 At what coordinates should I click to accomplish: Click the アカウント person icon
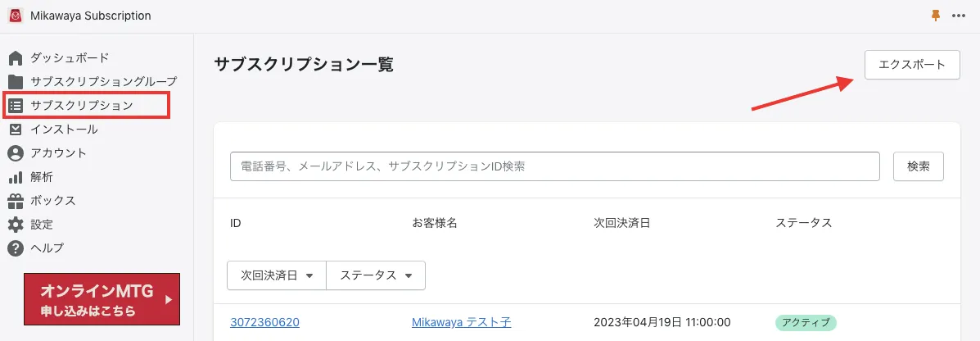(x=15, y=153)
